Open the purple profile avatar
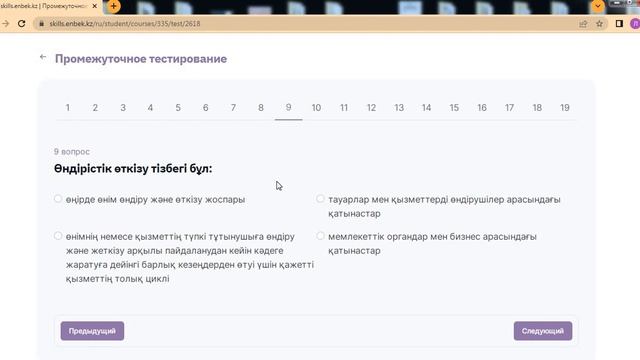The image size is (640, 360). (x=635, y=24)
